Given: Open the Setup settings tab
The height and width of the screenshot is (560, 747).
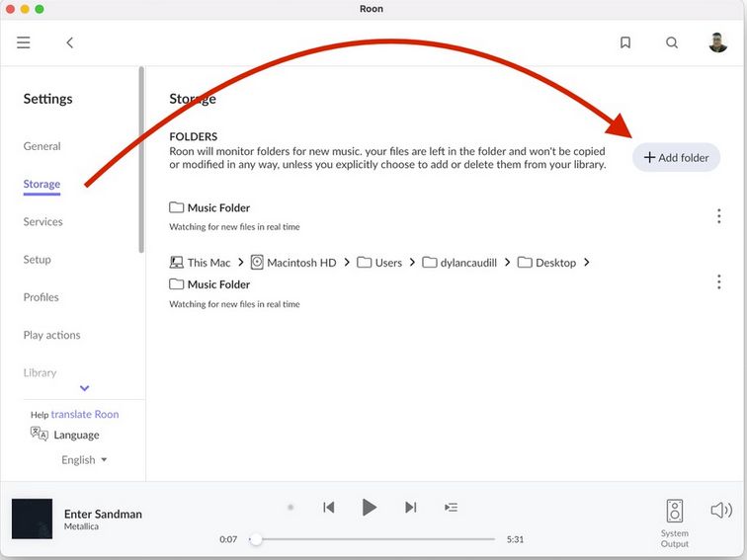Looking at the screenshot, I should (38, 260).
